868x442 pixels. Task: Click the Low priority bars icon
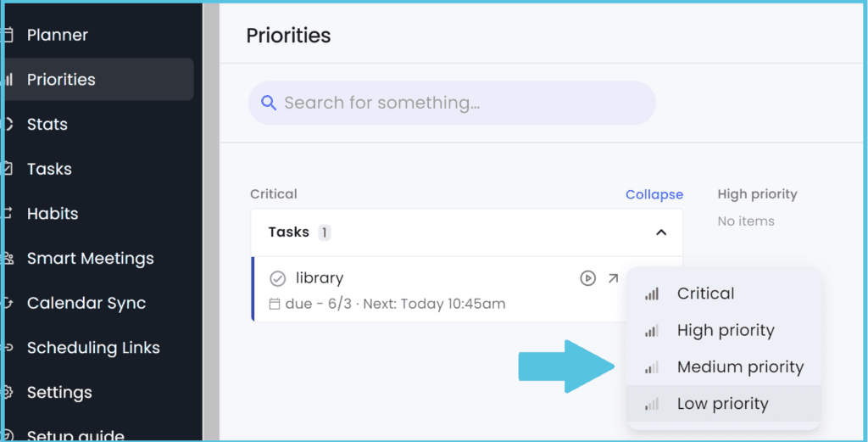[652, 405]
